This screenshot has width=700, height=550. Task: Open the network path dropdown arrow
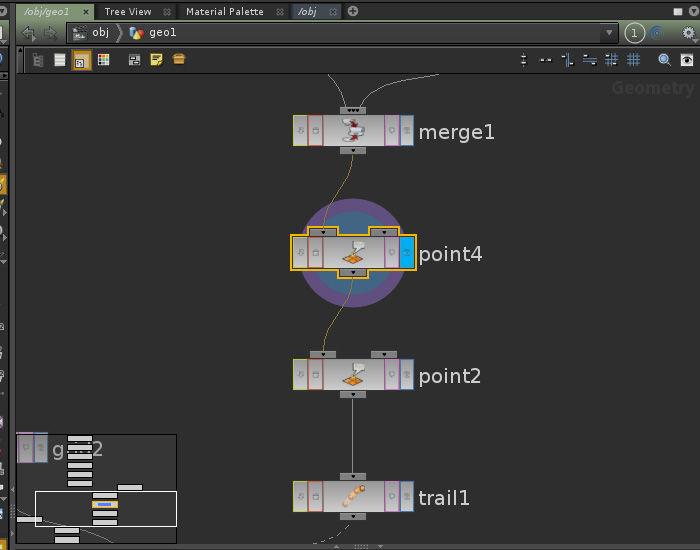point(610,33)
